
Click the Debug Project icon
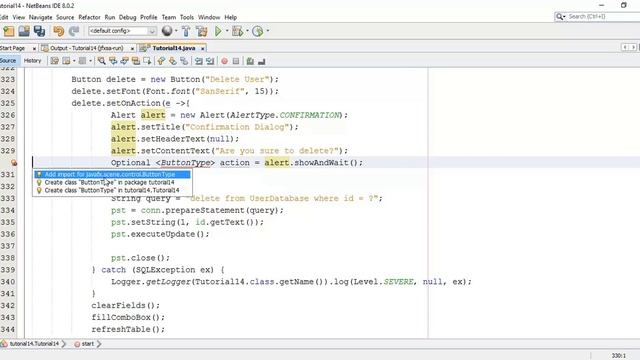[x=237, y=31]
